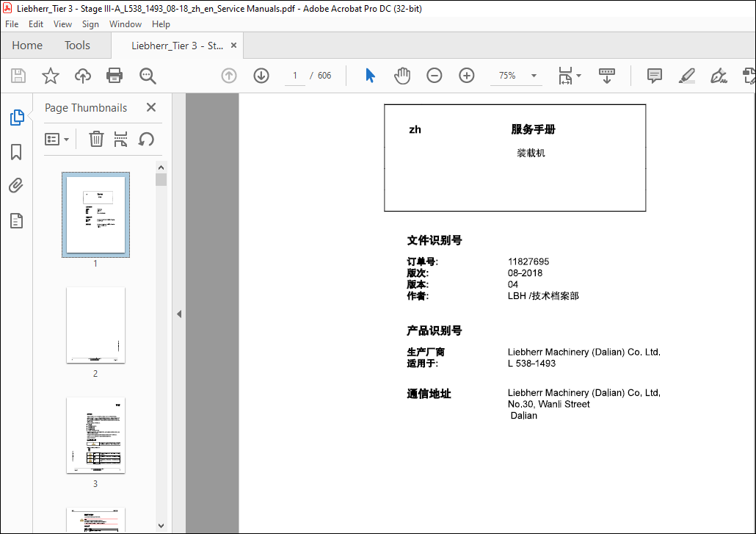Click the page number input field
The height and width of the screenshot is (534, 756).
(294, 76)
